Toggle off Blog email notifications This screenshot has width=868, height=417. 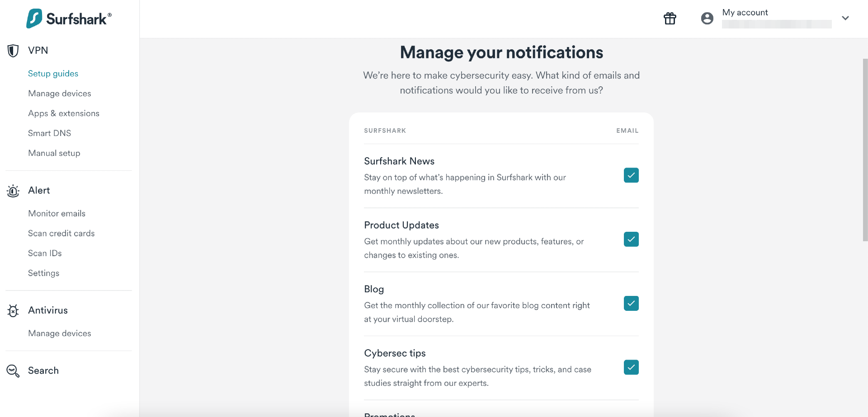(x=631, y=303)
